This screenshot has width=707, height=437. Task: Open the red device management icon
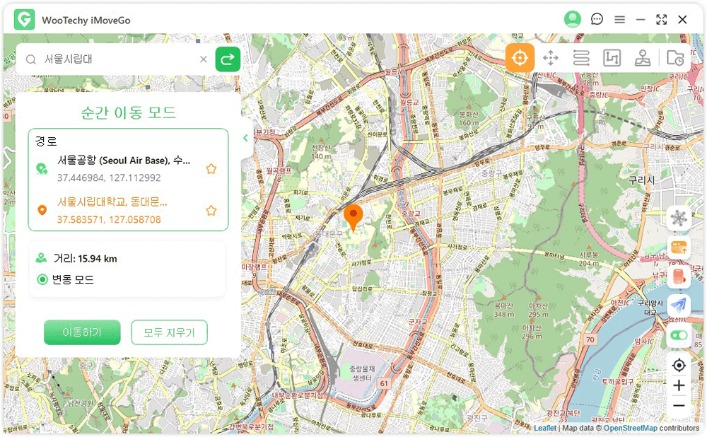pos(679,276)
